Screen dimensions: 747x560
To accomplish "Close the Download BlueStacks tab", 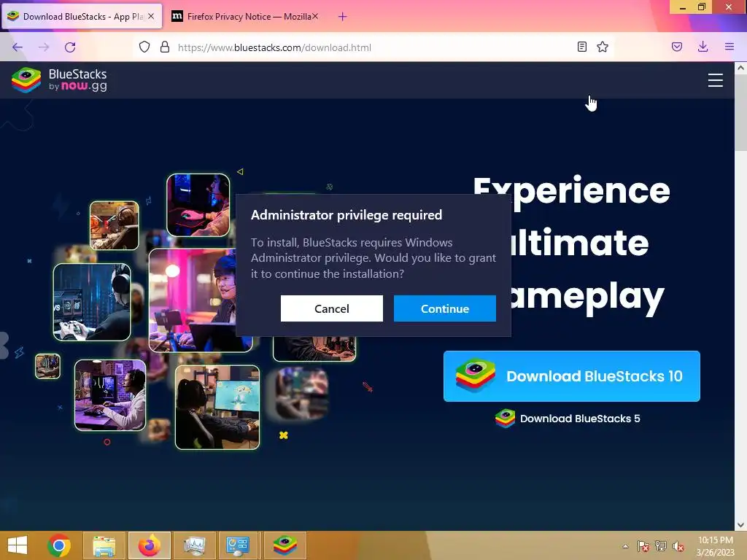I will [151, 16].
